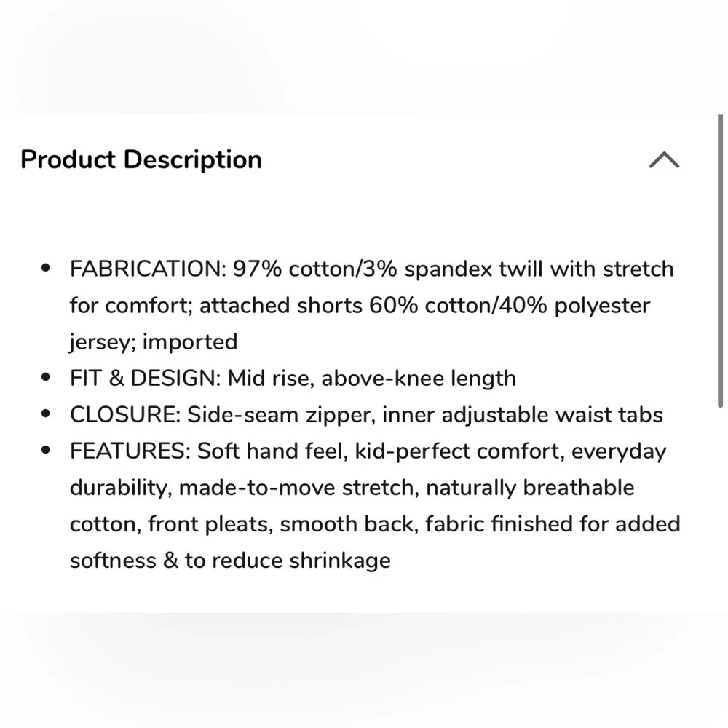Click 'softness & to reduce shrinkage' text
Viewport: 728px width, 728px height.
(230, 561)
